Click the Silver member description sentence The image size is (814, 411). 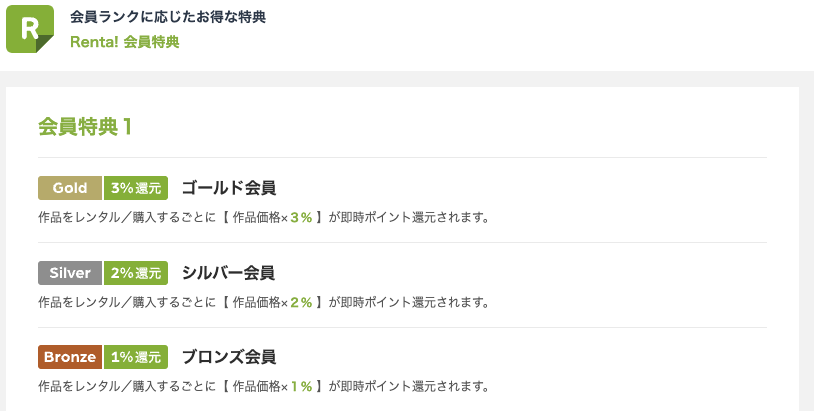[x=264, y=303]
